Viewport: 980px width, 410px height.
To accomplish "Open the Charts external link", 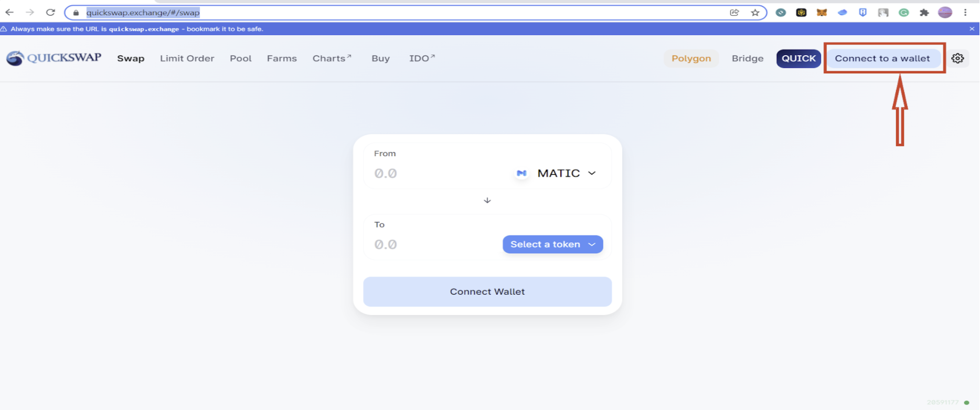I will click(x=332, y=58).
